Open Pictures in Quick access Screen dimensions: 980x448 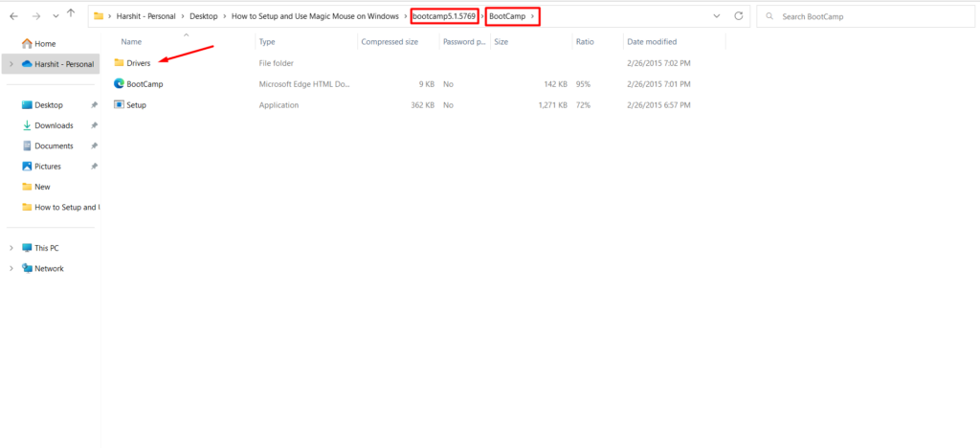click(48, 167)
